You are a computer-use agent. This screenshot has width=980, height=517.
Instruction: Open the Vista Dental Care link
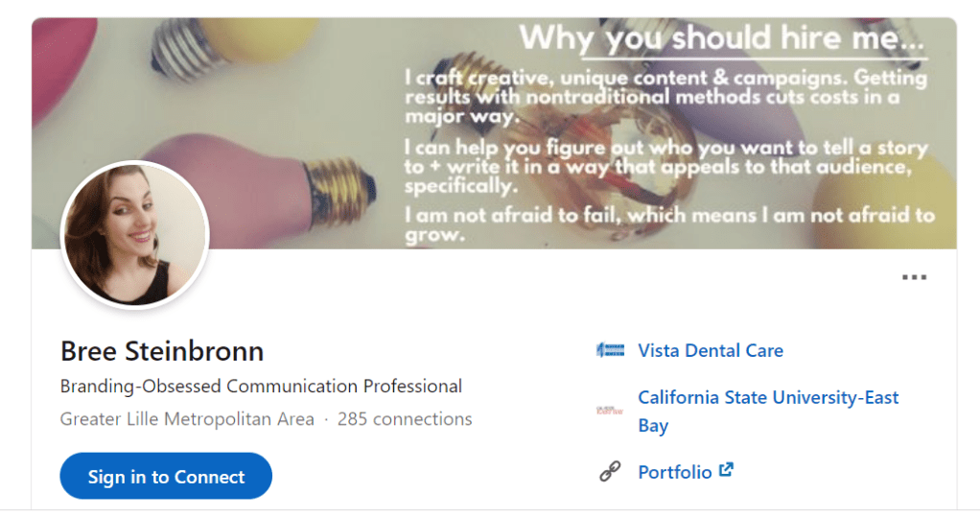point(711,350)
